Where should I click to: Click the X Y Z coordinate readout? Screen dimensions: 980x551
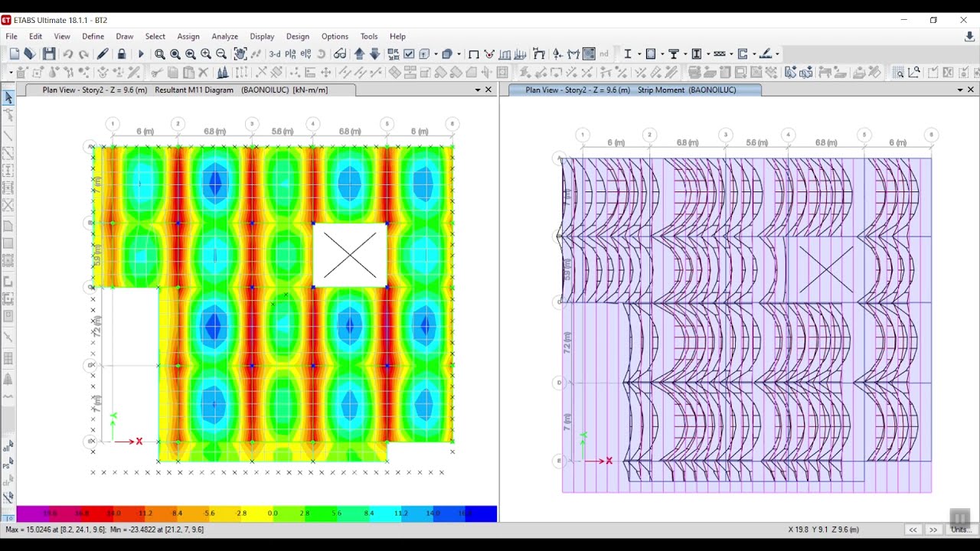click(824, 530)
